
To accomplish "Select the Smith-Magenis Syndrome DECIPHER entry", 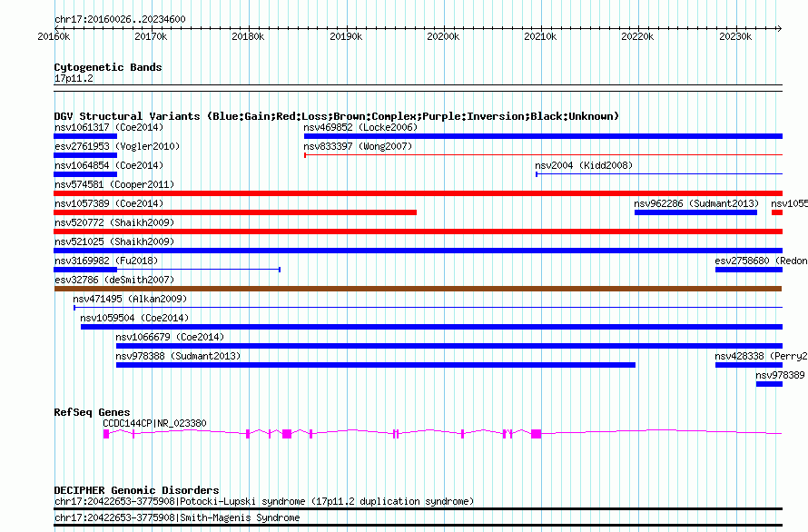I will point(177,517).
